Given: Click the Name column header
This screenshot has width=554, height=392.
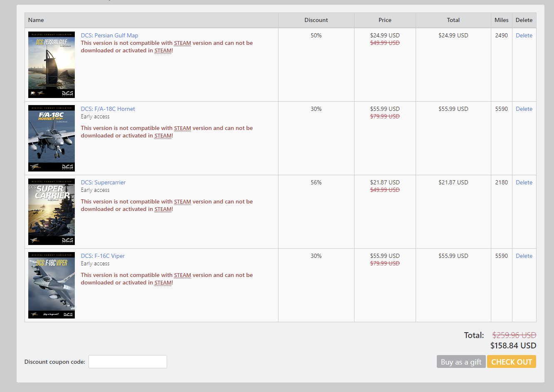Looking at the screenshot, I should coord(151,20).
